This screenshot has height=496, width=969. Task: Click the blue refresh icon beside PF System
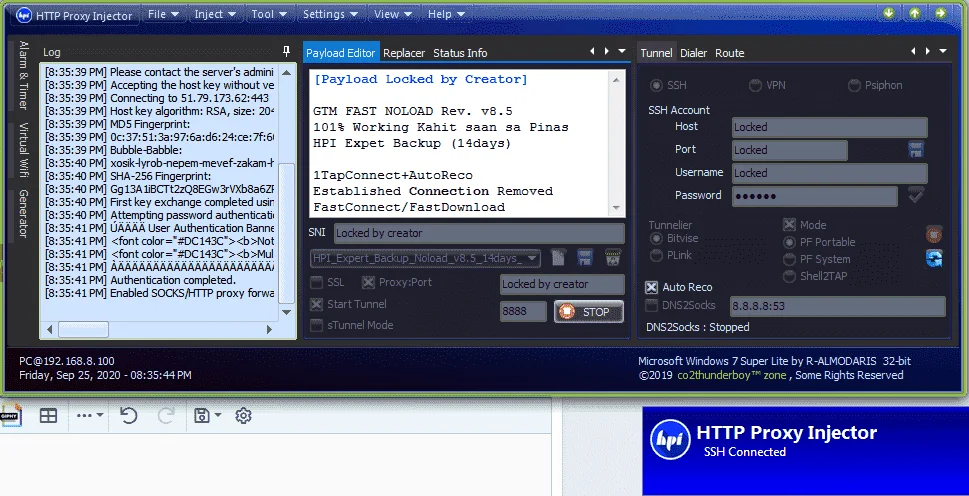(x=934, y=258)
